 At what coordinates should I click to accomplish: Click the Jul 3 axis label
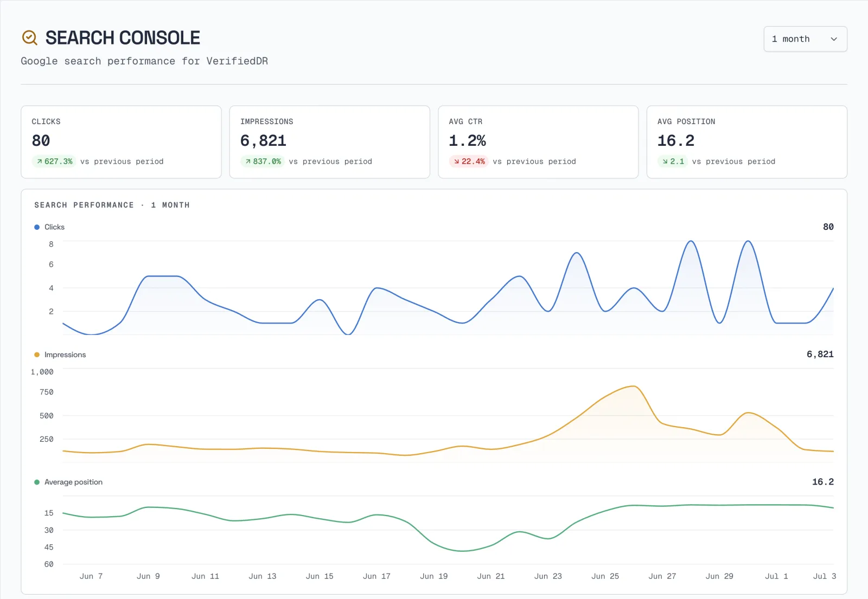(825, 576)
